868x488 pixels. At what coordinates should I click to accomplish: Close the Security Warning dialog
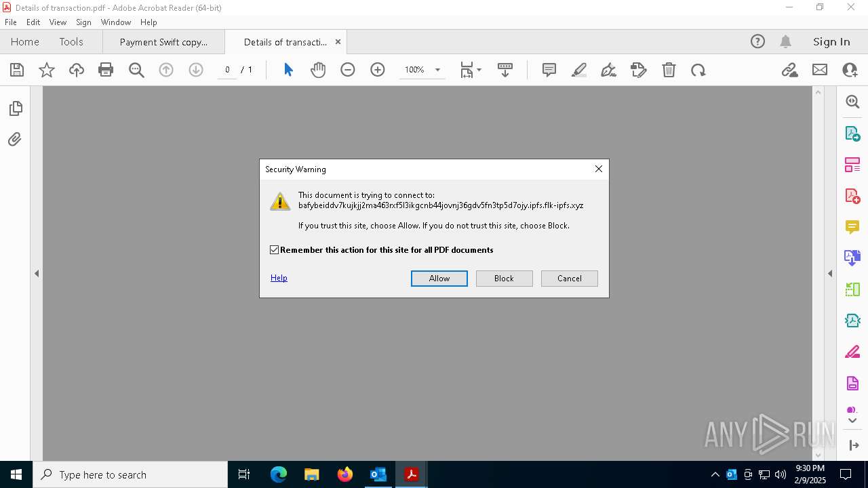599,169
